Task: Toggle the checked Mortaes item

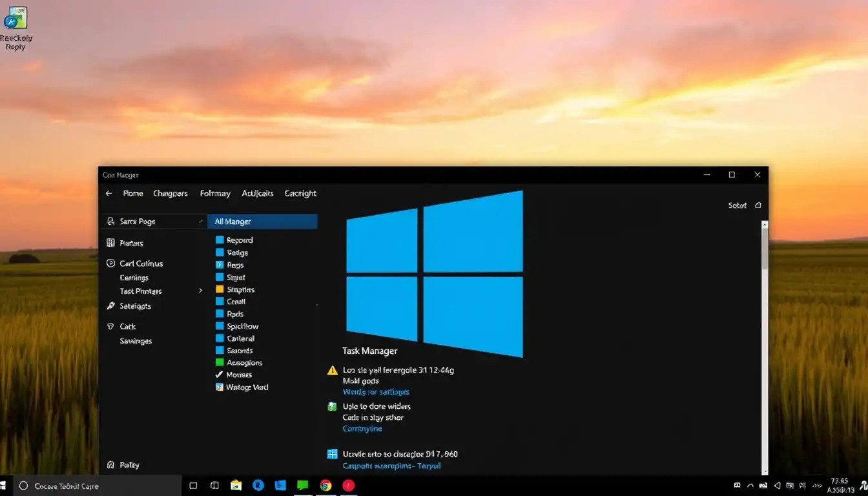Action: point(220,375)
